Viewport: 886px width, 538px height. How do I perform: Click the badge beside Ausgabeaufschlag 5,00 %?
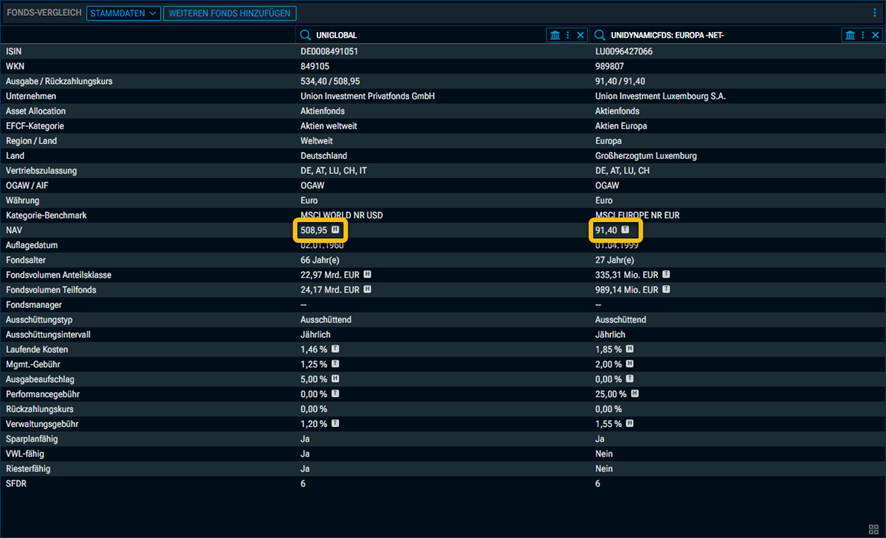point(335,379)
